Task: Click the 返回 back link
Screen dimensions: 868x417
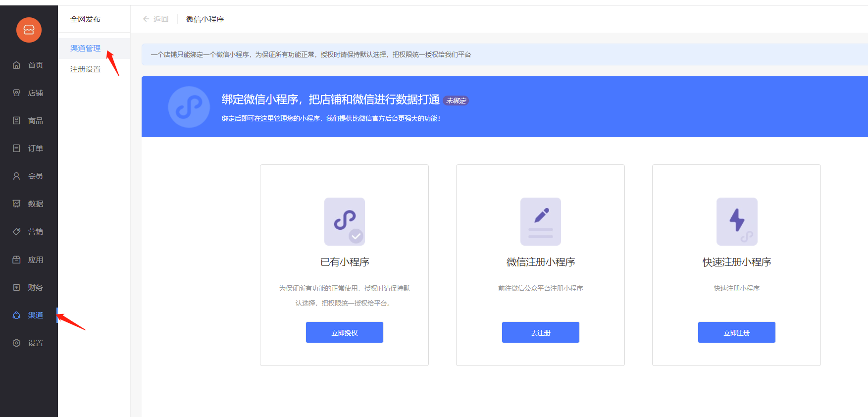Action: (161, 19)
